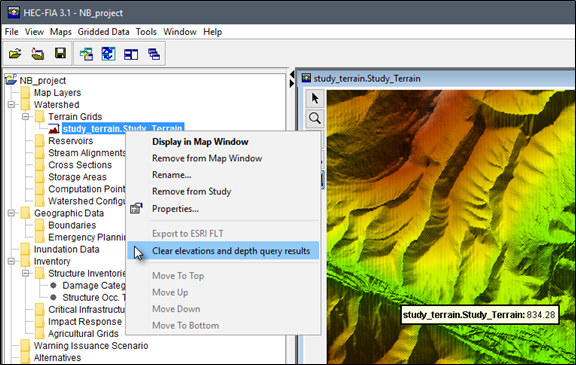Screen dimensions: 576x365
Task: Click the Properties icon in context menu
Action: click(136, 208)
